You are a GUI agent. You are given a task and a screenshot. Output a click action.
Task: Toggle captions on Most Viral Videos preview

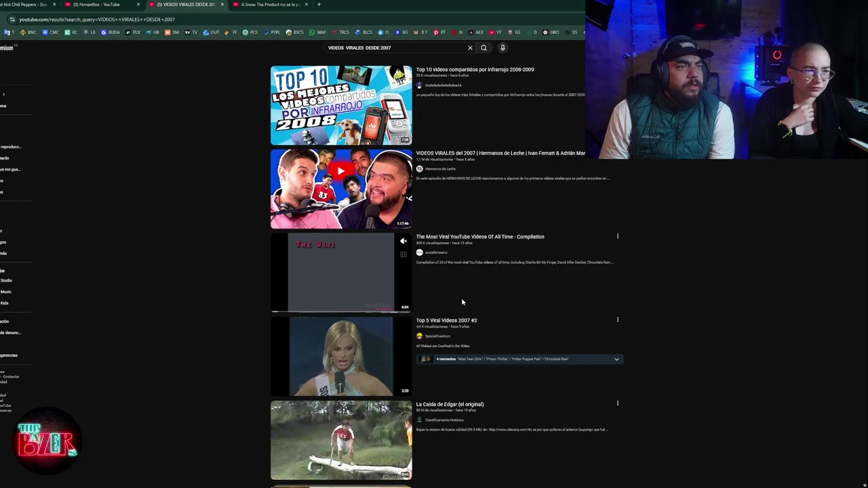pyautogui.click(x=403, y=254)
